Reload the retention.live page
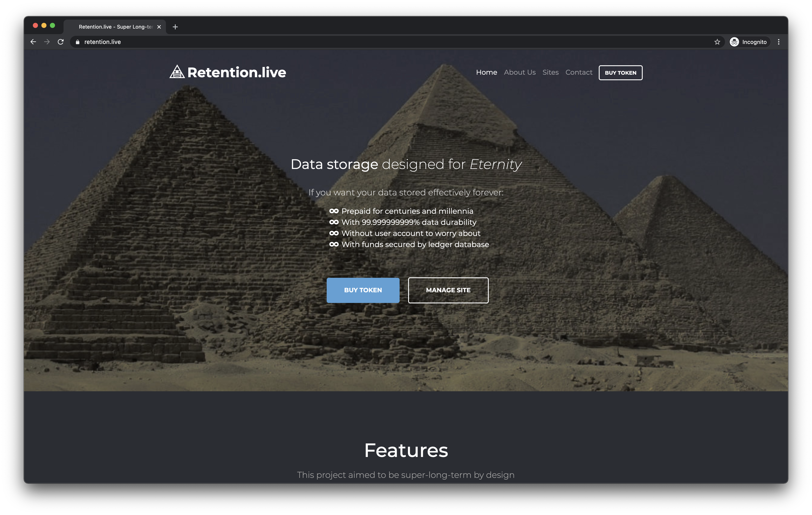Screen dimensions: 812x515 (61, 42)
